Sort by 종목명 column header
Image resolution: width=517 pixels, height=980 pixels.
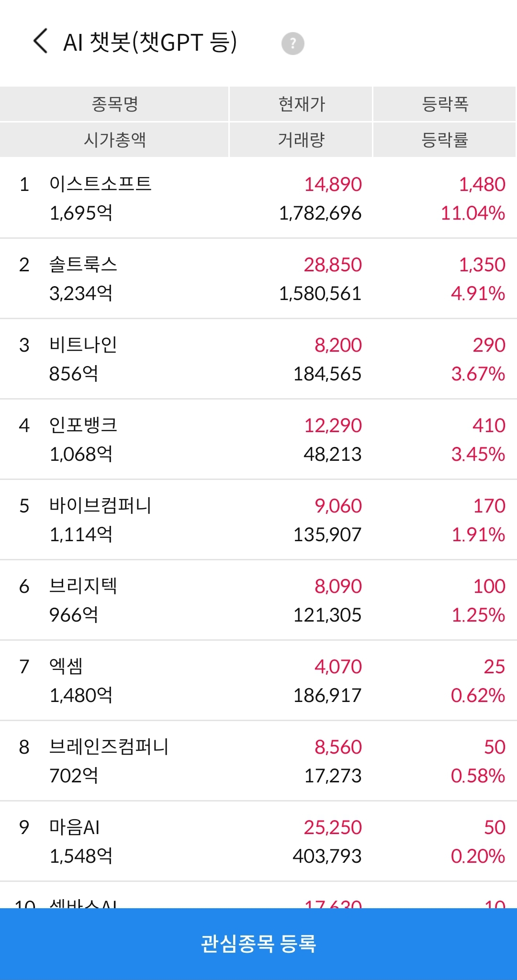pyautogui.click(x=114, y=104)
